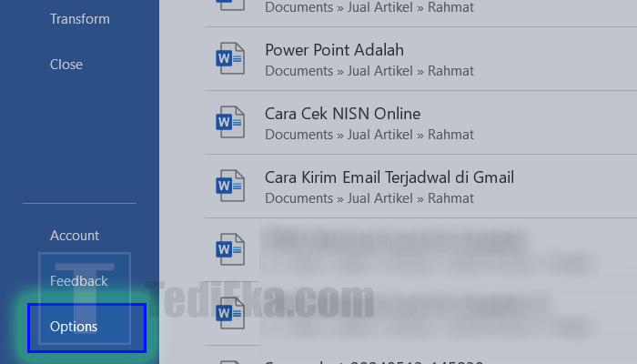Click Word icon of the second blurred document
The height and width of the screenshot is (364, 637).
pyautogui.click(x=229, y=313)
